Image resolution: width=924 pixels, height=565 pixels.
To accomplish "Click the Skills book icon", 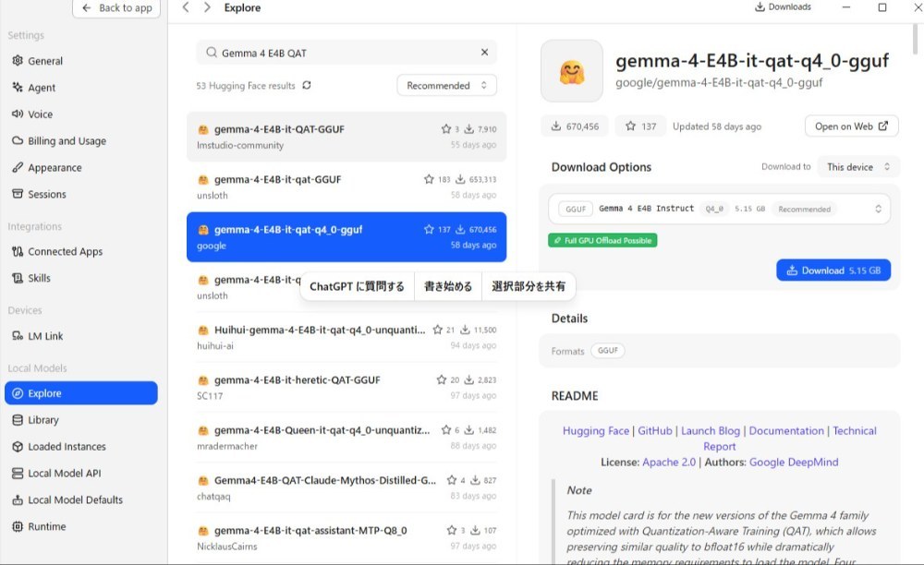I will pyautogui.click(x=17, y=278).
